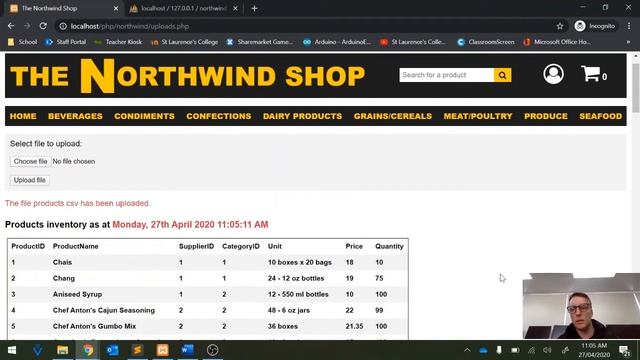Viewport: 640px width, 360px height.
Task: Click the Search for a product field
Action: click(447, 75)
